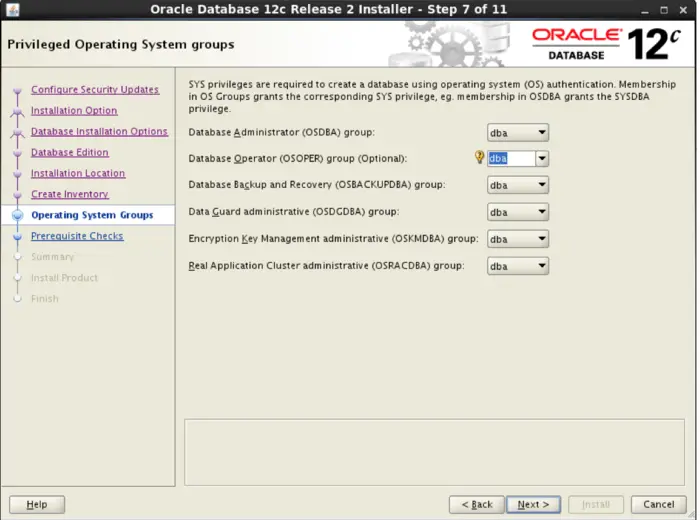Click the Data Guard administrative group label
The image size is (700, 520).
(294, 212)
